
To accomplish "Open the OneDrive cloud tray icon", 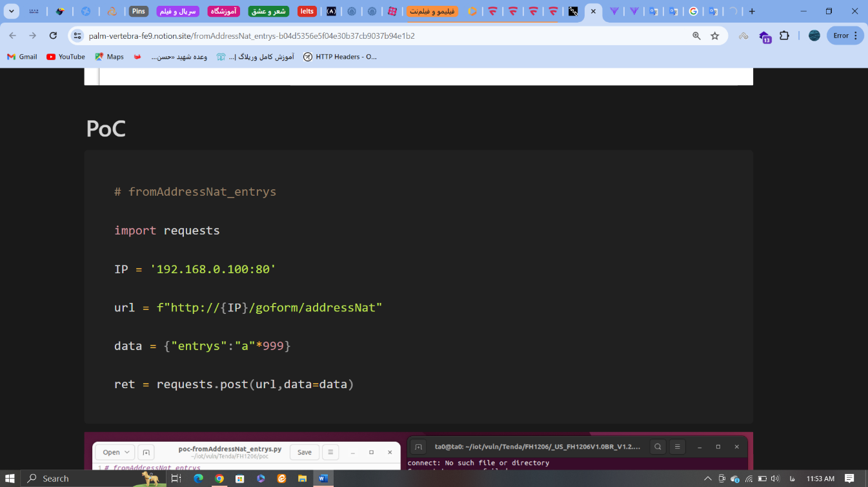I will click(x=735, y=479).
